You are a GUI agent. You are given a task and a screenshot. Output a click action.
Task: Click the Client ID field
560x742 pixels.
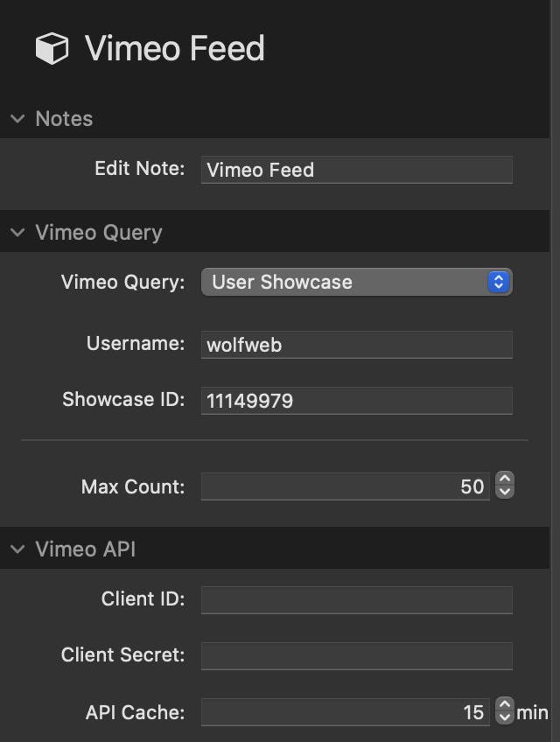point(356,599)
